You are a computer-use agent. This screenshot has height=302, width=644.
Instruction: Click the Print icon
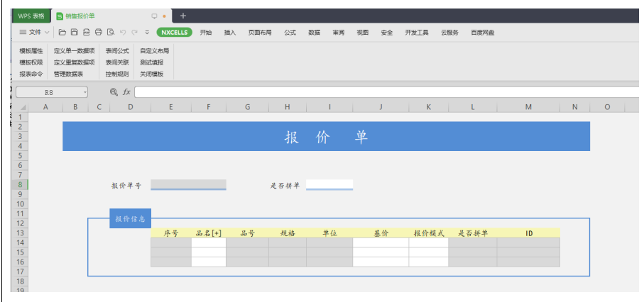pyautogui.click(x=99, y=32)
